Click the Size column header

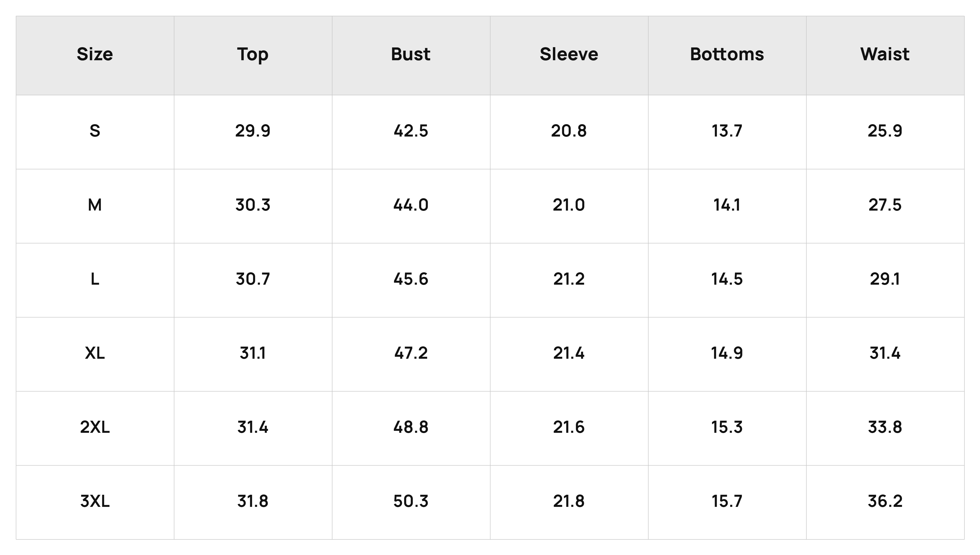click(95, 54)
